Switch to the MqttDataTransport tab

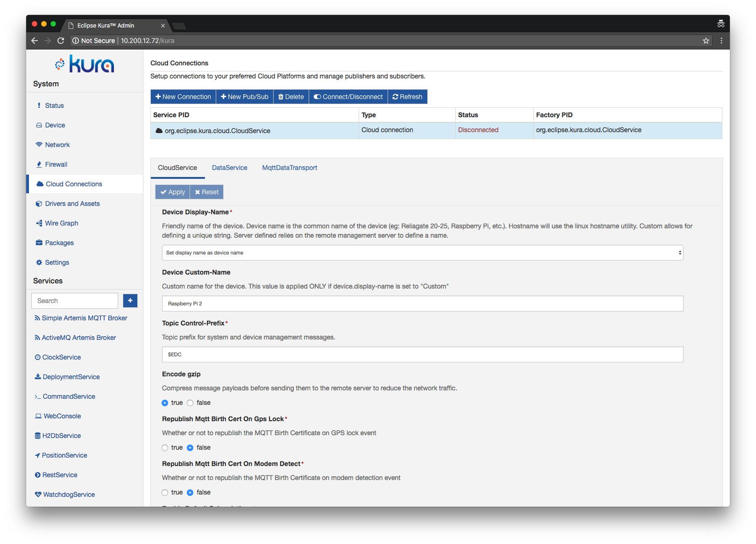click(290, 168)
